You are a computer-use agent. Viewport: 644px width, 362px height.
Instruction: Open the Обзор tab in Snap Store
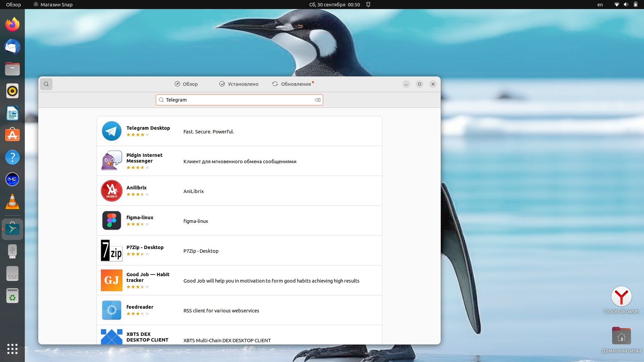186,84
